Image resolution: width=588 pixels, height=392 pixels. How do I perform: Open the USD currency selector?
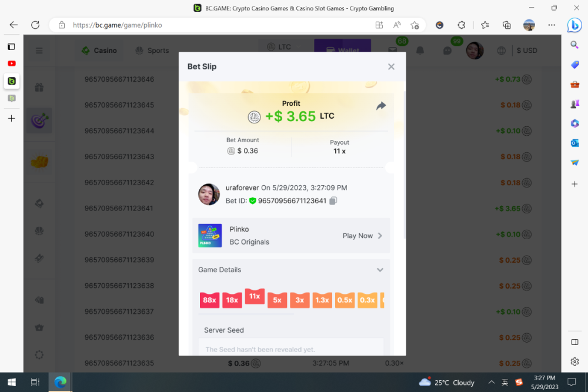[x=526, y=51]
